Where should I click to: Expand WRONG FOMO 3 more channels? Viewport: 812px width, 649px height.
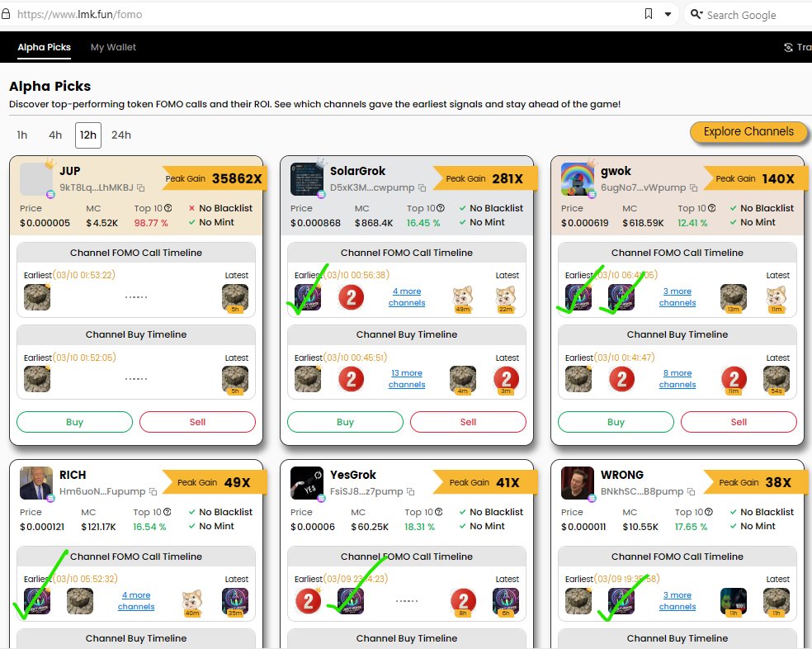[x=677, y=601]
